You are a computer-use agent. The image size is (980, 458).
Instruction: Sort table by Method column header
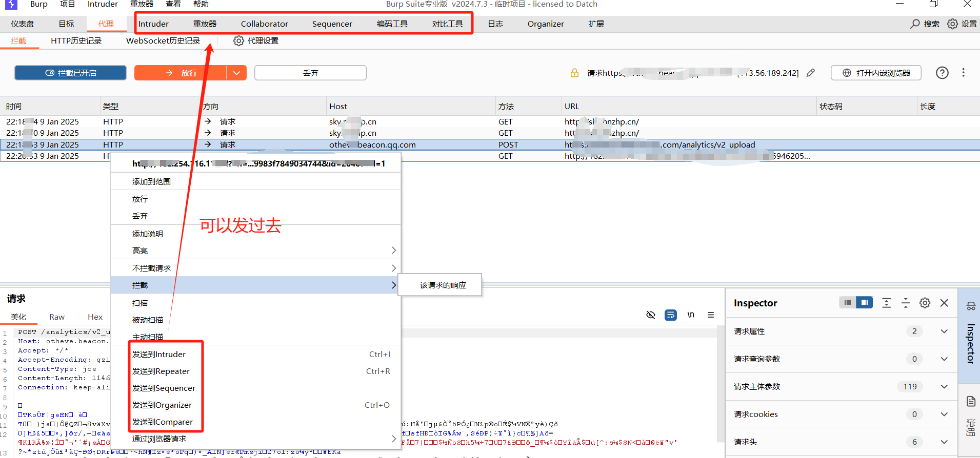coord(528,106)
